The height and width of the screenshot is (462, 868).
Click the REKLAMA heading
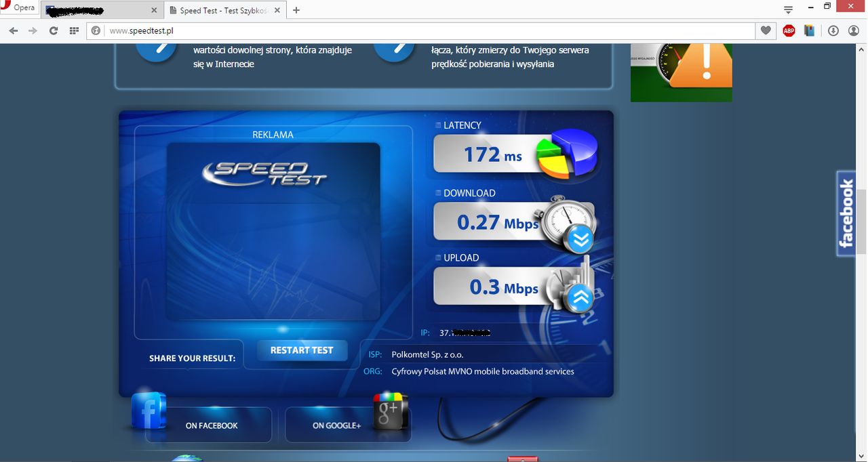coord(273,135)
